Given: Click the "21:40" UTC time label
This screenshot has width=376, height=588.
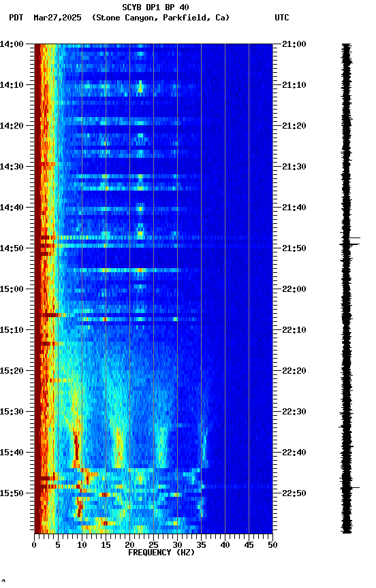Looking at the screenshot, I should click(294, 208).
